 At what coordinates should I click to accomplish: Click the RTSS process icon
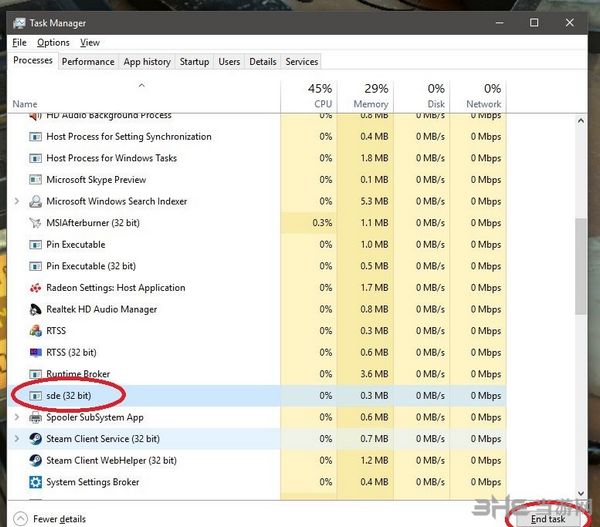click(36, 331)
